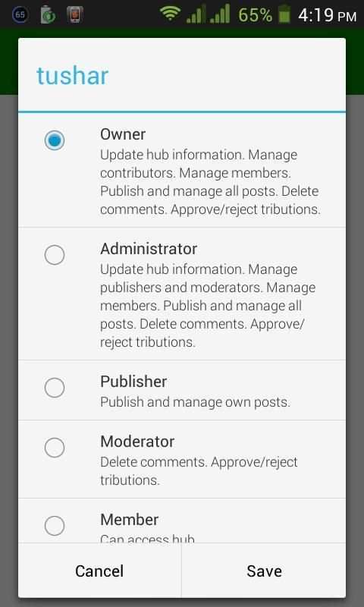Tap the 4:19 PM clock

pyautogui.click(x=328, y=15)
